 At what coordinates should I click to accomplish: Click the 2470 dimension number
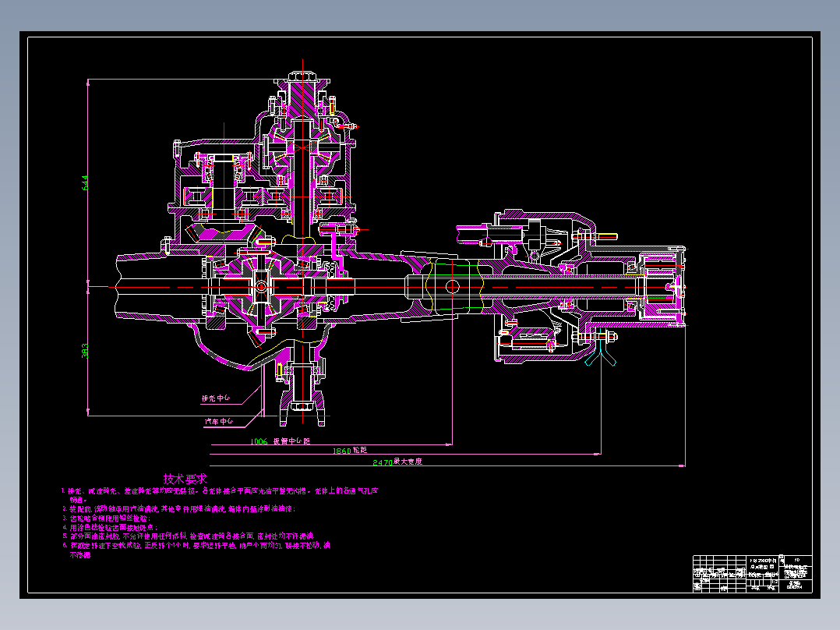tap(383, 462)
